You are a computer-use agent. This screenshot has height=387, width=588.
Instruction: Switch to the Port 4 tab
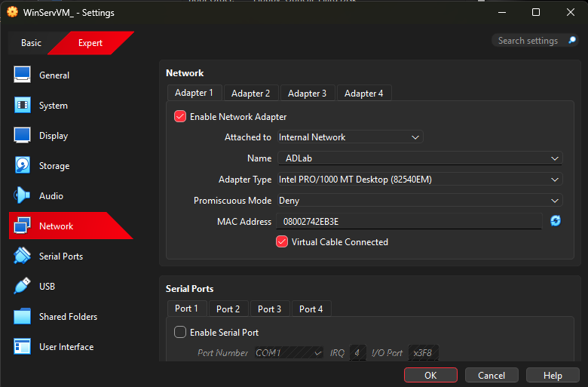(x=311, y=309)
